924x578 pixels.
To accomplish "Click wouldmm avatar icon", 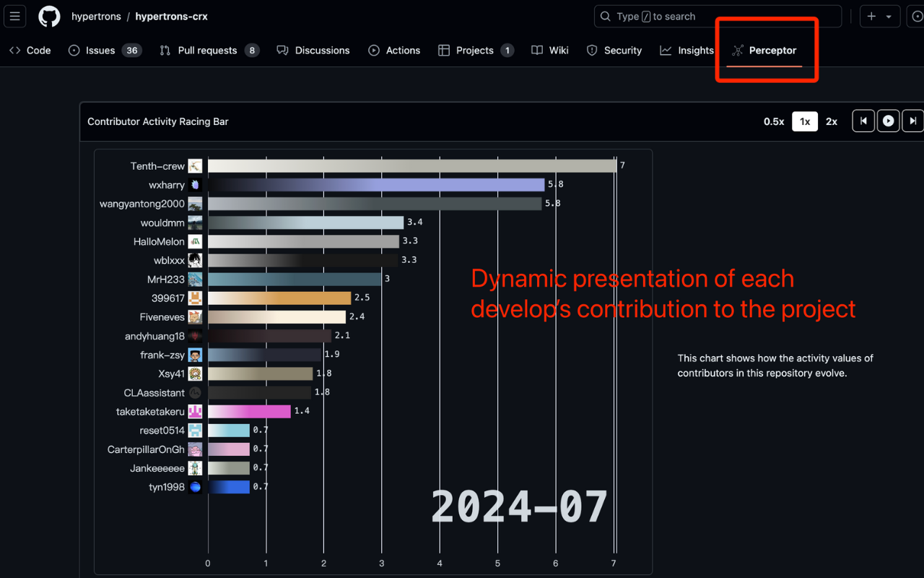I will [x=195, y=223].
